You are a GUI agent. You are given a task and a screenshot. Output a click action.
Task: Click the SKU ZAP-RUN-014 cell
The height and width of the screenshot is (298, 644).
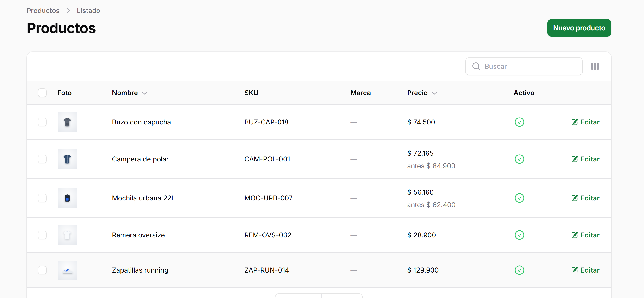[x=266, y=270]
